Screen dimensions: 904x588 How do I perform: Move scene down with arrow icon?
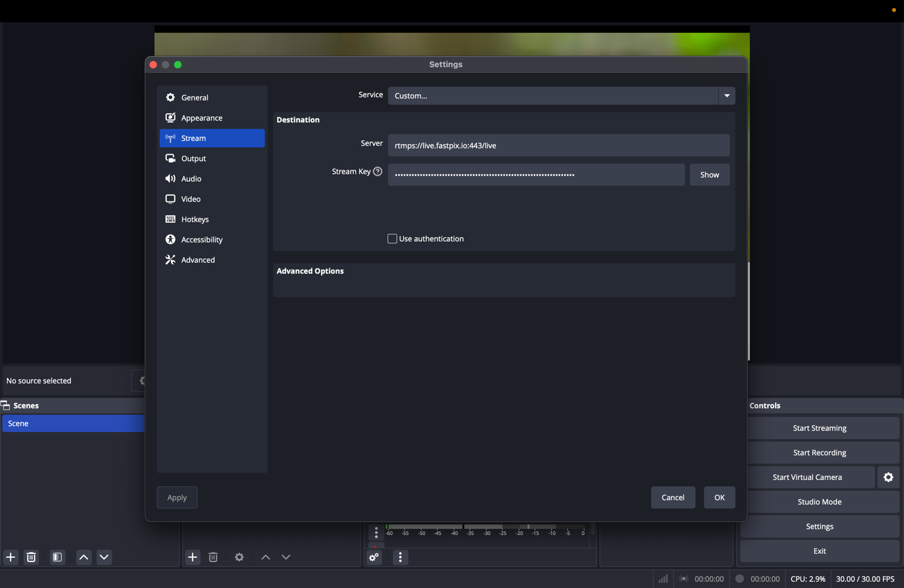click(104, 557)
